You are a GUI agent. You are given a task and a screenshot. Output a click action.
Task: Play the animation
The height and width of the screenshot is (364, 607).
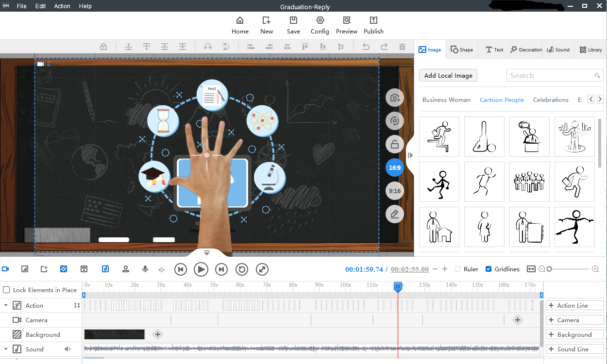coord(201,269)
